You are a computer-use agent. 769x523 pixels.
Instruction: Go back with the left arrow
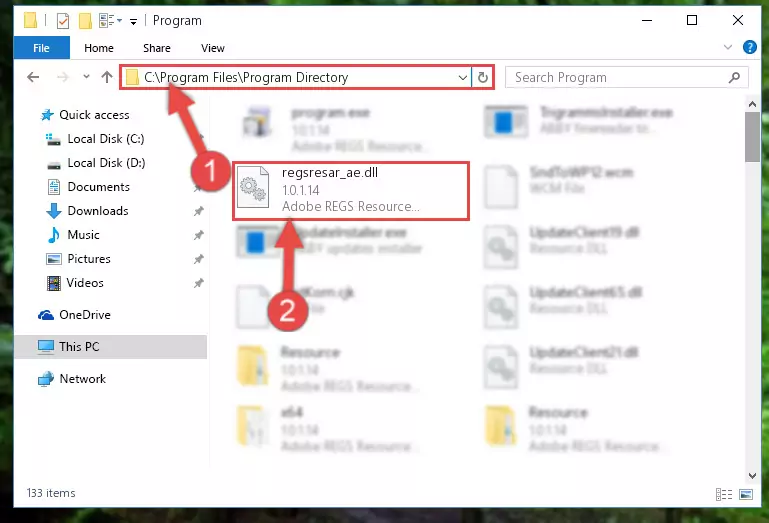tap(33, 77)
